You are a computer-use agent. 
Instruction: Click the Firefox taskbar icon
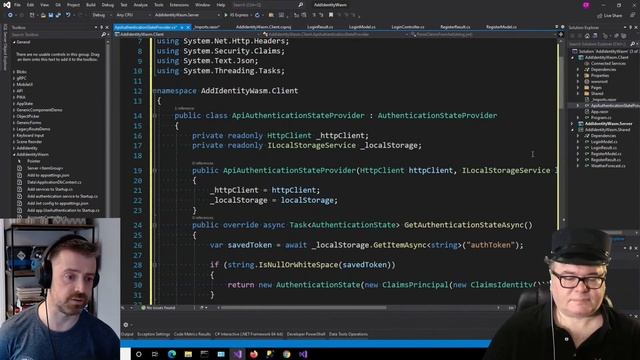click(253, 354)
